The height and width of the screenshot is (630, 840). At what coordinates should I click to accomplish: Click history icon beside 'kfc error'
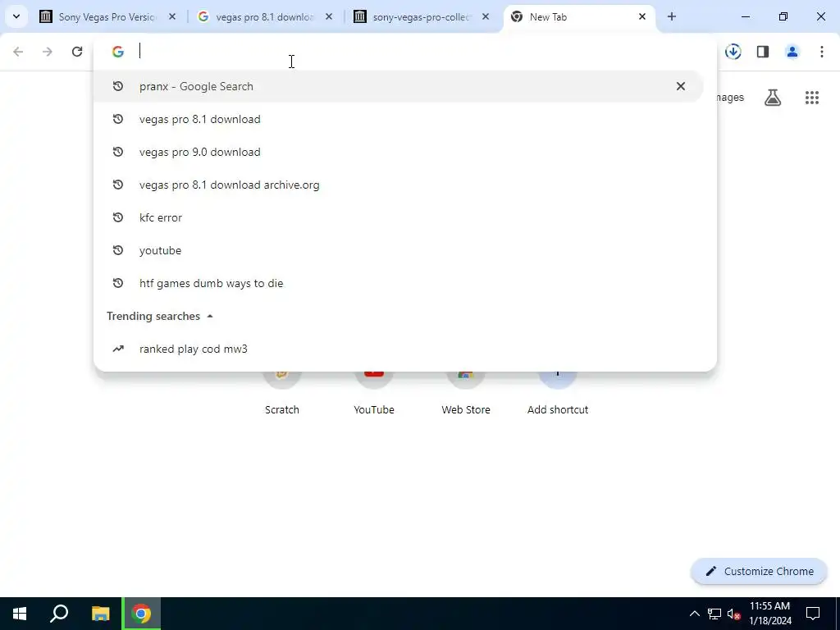click(118, 217)
